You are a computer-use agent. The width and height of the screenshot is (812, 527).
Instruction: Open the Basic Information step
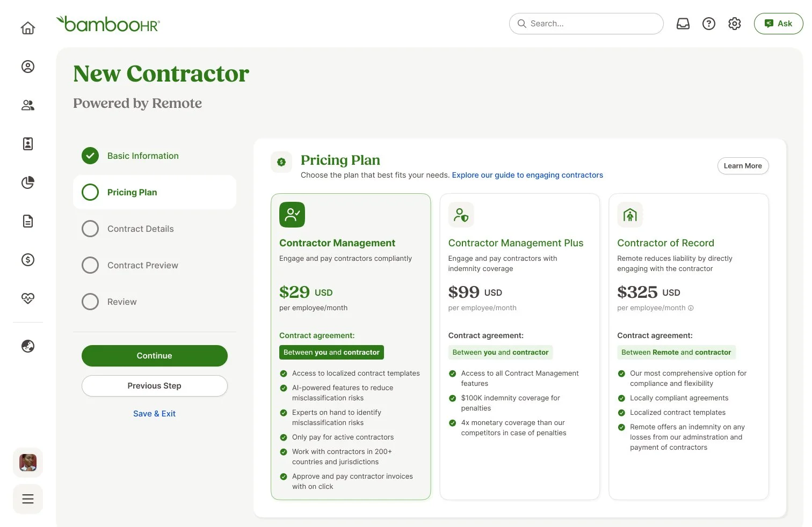click(155, 156)
